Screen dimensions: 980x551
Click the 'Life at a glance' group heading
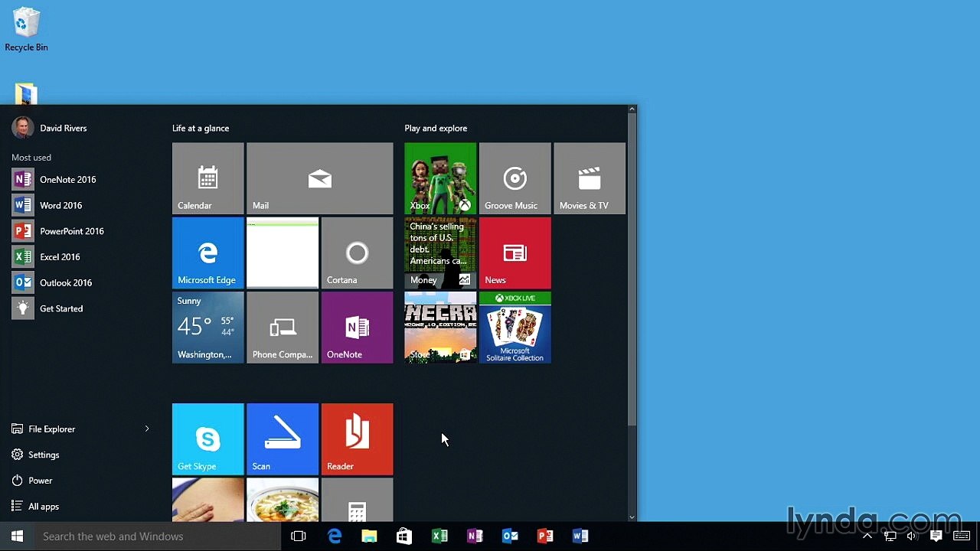click(201, 128)
